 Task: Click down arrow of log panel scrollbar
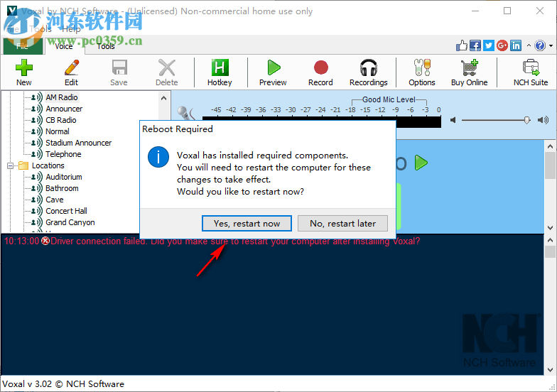(550, 369)
